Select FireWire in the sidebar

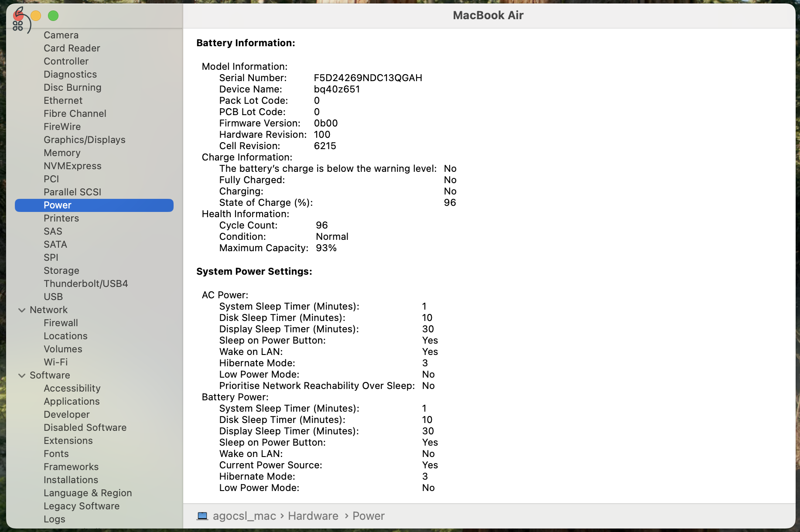(x=62, y=126)
